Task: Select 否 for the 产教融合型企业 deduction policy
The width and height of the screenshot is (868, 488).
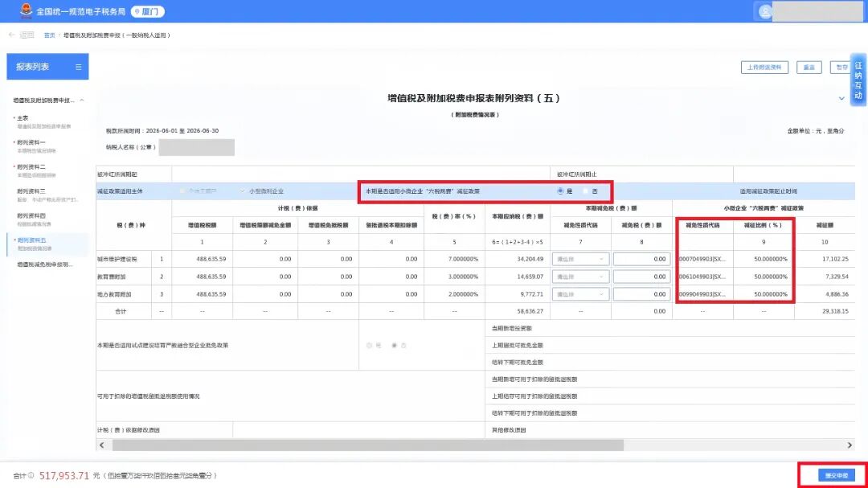Action: (394, 346)
